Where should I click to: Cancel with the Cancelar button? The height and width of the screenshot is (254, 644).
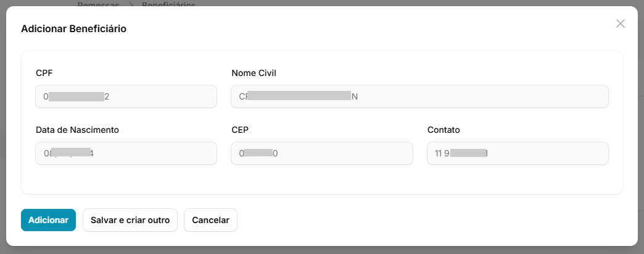pos(210,220)
